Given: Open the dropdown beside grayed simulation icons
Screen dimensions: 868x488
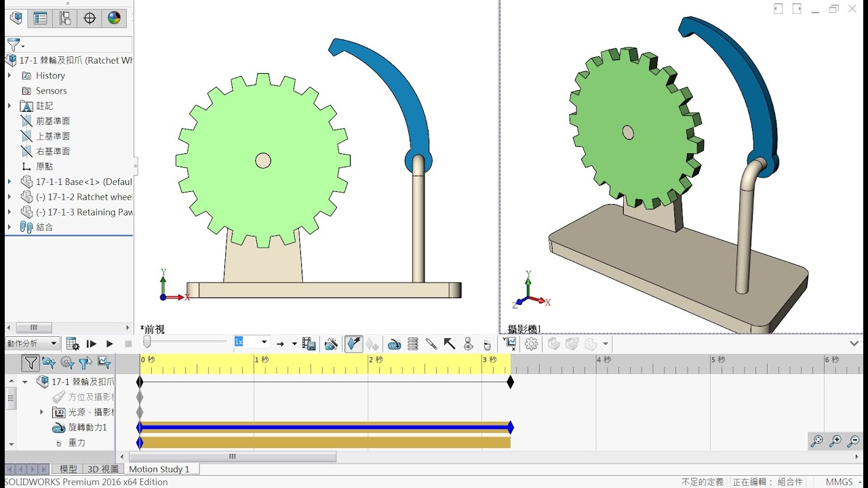Looking at the screenshot, I should 606,344.
